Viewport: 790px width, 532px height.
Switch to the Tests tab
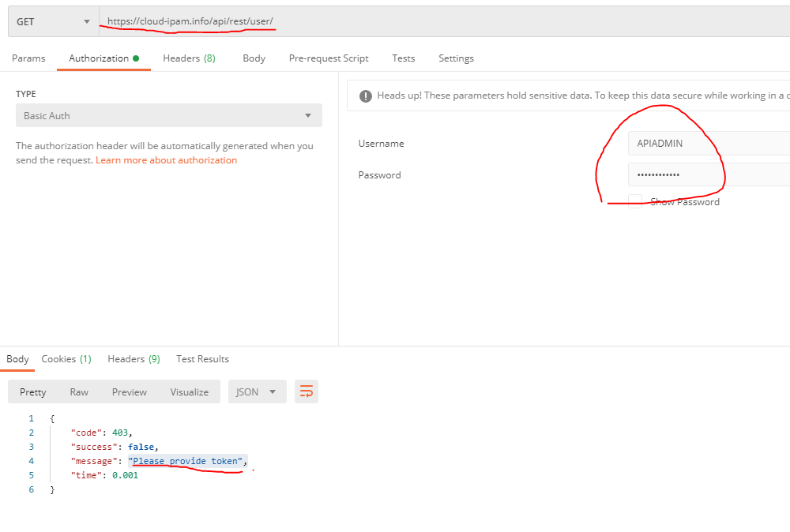[403, 58]
